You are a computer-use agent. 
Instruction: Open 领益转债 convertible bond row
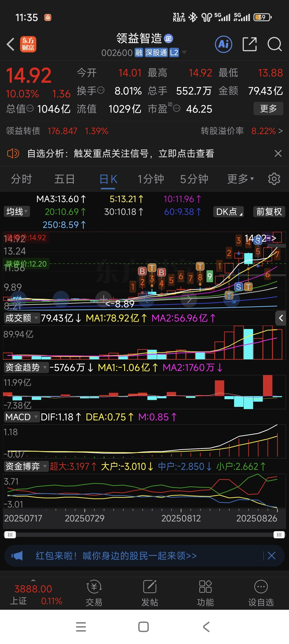click(57, 131)
